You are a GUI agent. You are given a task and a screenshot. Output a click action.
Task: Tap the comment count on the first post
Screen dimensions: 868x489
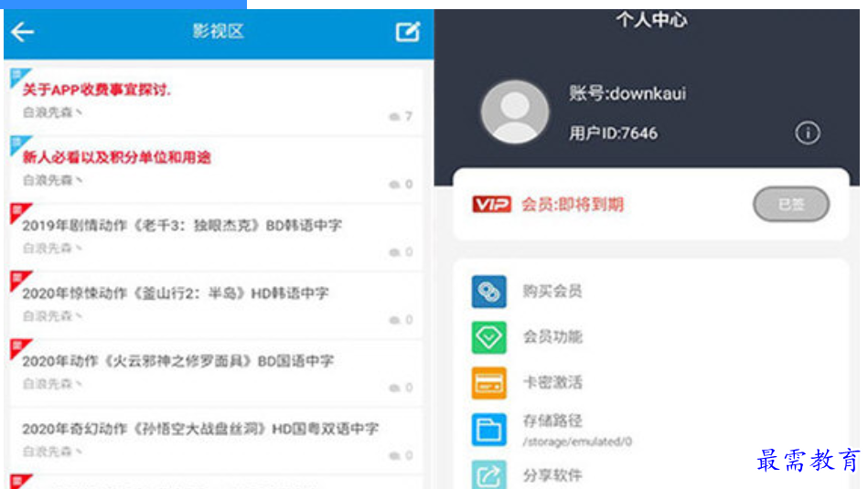tap(402, 116)
